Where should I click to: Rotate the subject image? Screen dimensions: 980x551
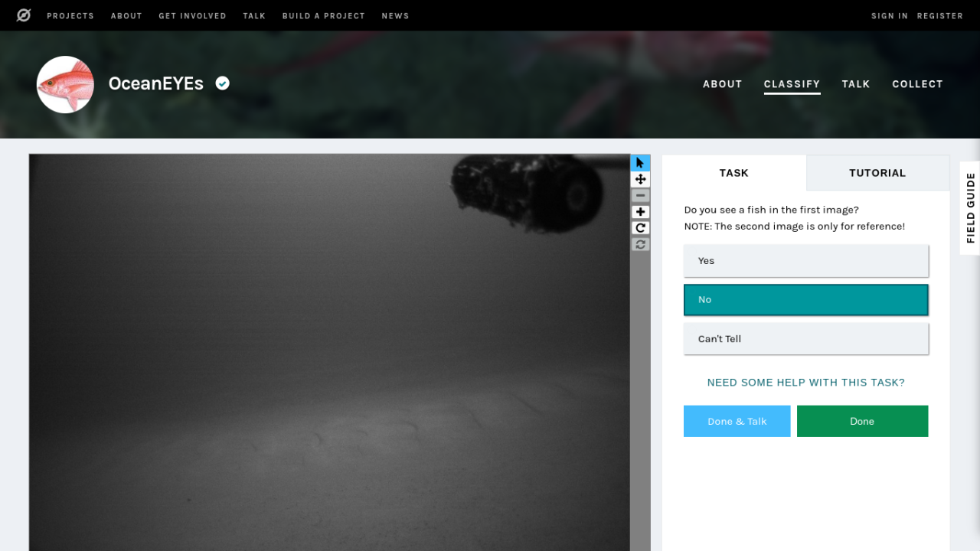tap(641, 228)
